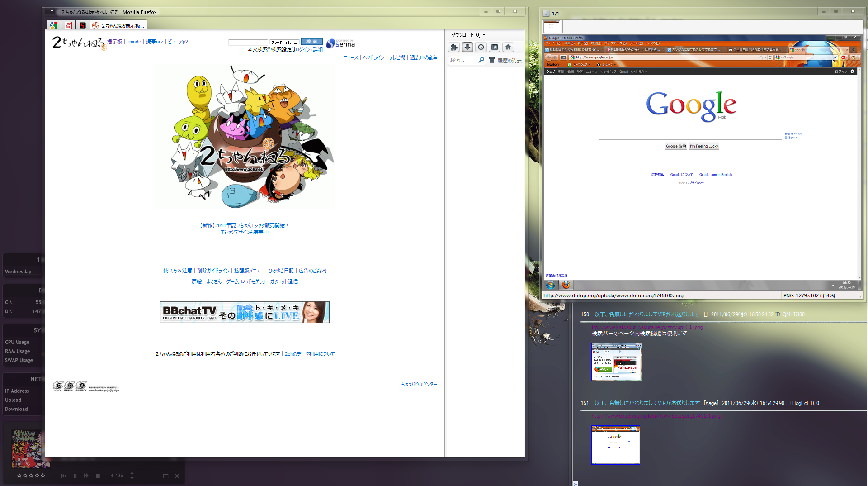Open post 150's screenshot thumbnail

pyautogui.click(x=617, y=362)
